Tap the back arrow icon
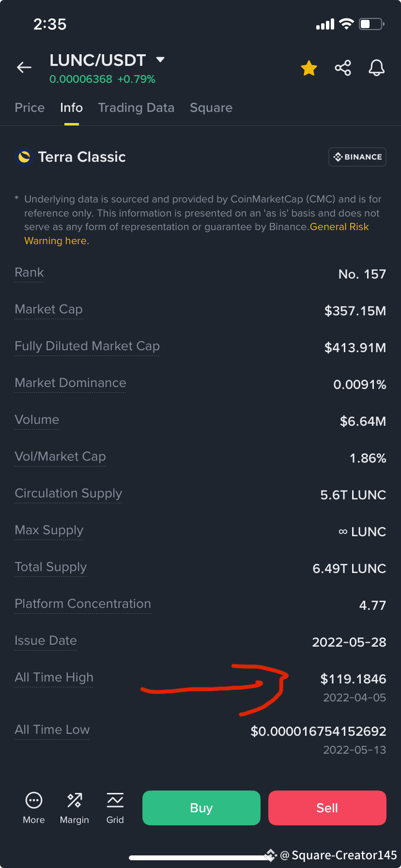 (24, 67)
